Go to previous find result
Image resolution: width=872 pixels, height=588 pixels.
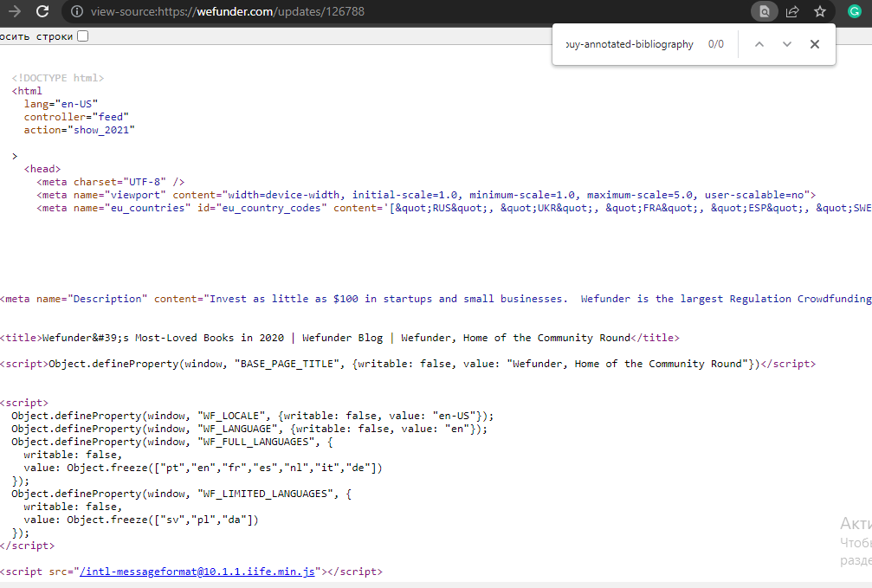click(x=759, y=44)
